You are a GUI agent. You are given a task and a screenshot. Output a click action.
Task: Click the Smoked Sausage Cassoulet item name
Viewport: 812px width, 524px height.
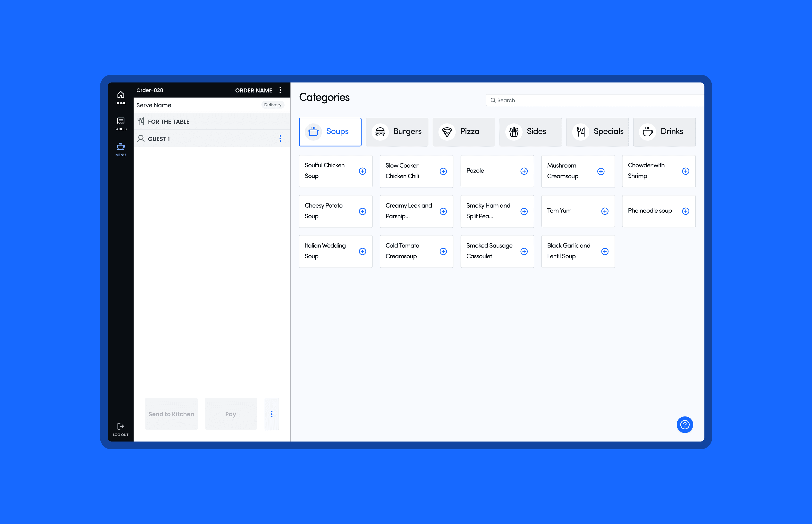(x=489, y=251)
